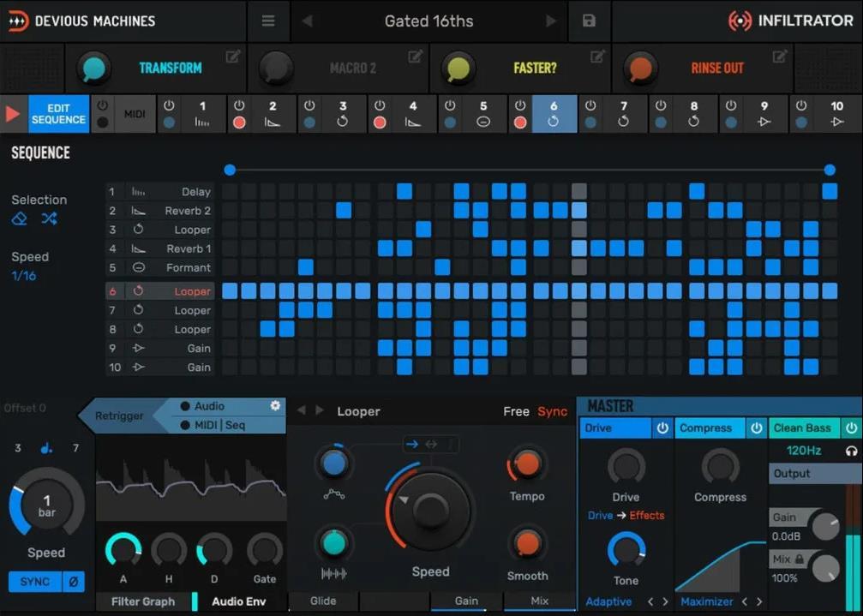Click the Looper Tempo knob
Screen dimensions: 863x616
pos(527,464)
